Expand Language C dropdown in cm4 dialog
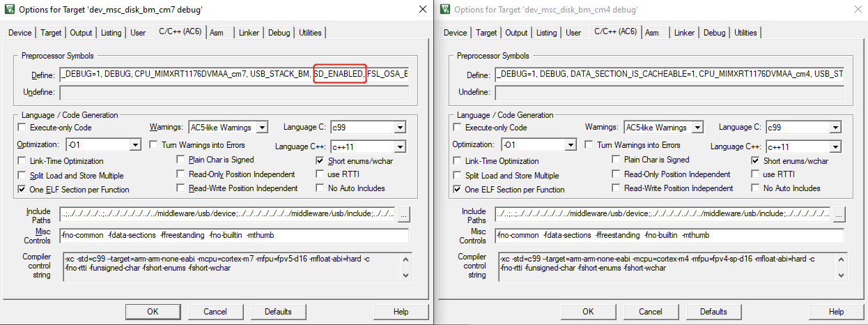 point(835,128)
